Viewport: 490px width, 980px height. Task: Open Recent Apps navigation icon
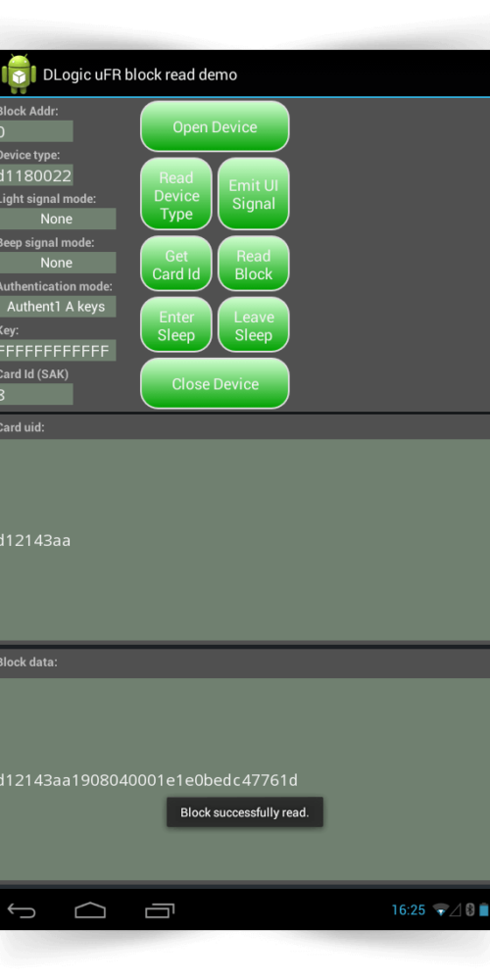click(x=160, y=910)
